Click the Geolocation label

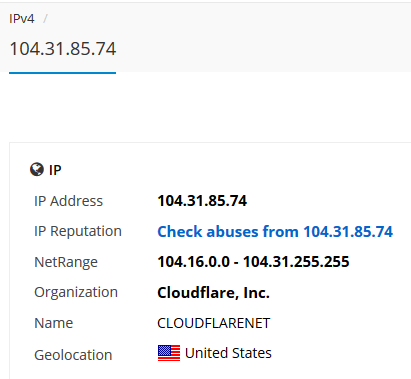73,355
